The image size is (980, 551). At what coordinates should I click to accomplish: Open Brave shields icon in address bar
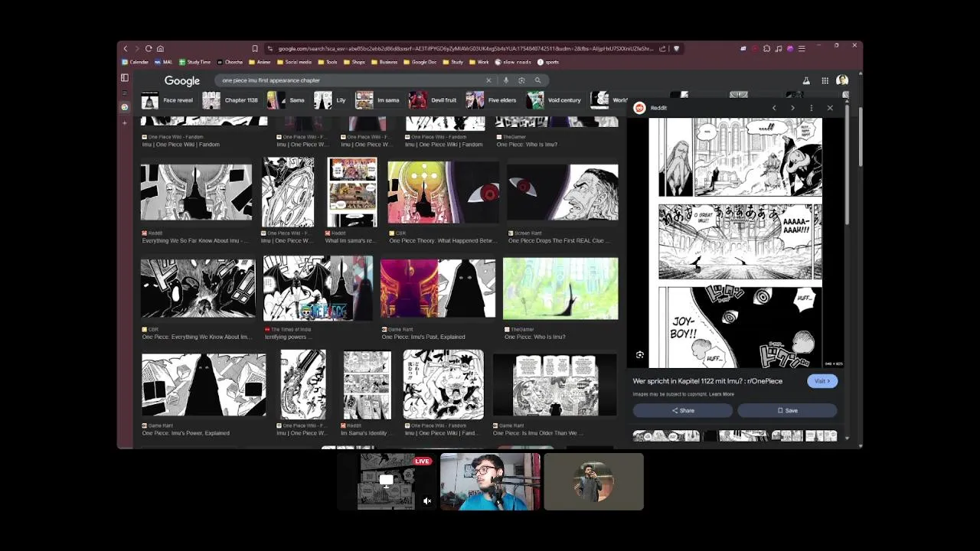pos(676,48)
